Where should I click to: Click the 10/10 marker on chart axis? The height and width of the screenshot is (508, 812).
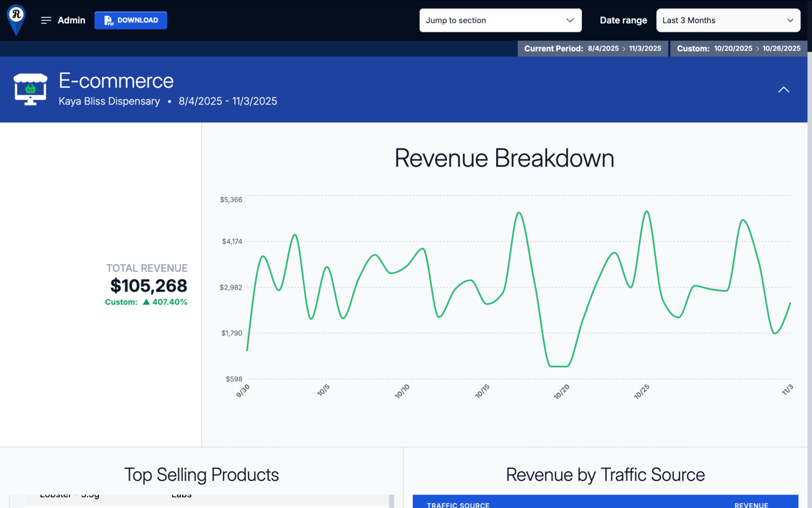(402, 392)
